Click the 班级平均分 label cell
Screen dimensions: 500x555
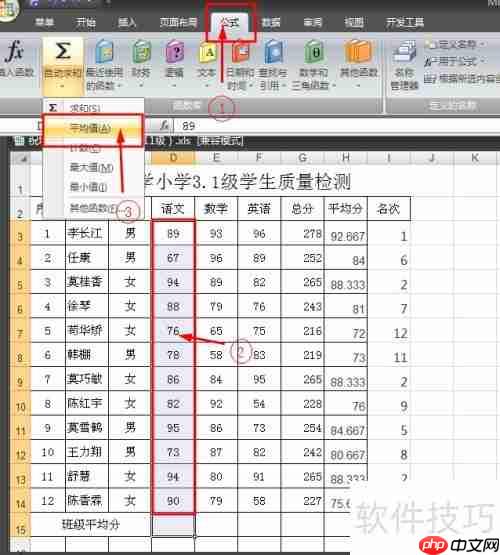point(91,525)
